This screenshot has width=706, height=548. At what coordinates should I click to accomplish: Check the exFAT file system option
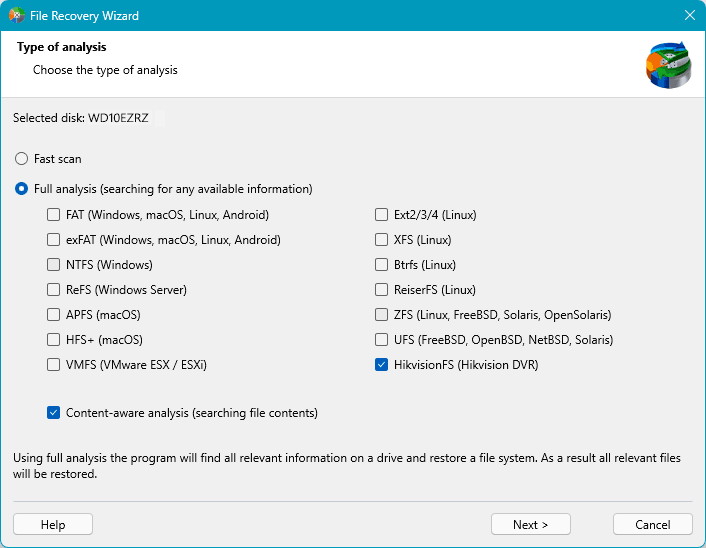53,240
